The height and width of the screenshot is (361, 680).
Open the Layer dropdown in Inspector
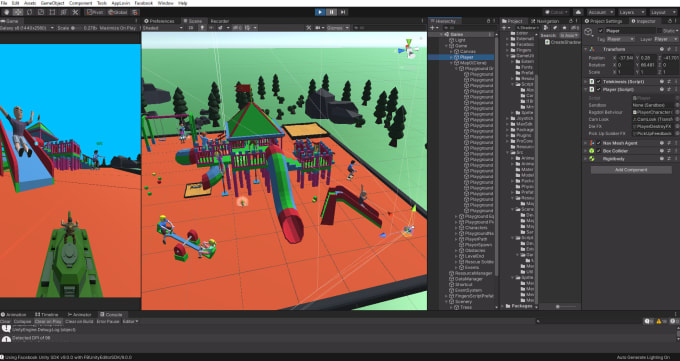(x=666, y=39)
